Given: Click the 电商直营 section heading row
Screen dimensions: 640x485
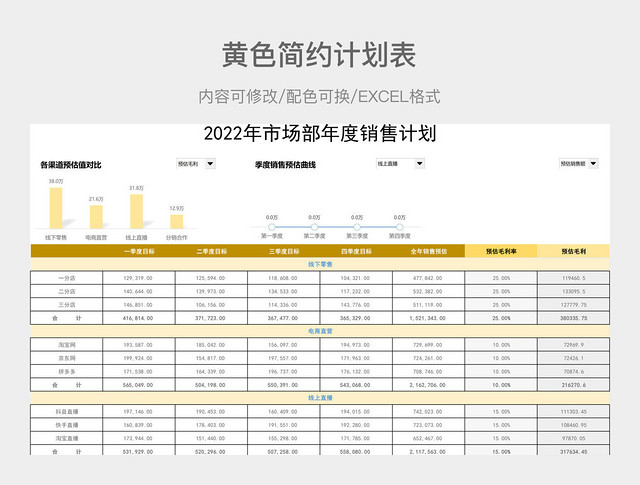Looking at the screenshot, I should click(x=320, y=331).
